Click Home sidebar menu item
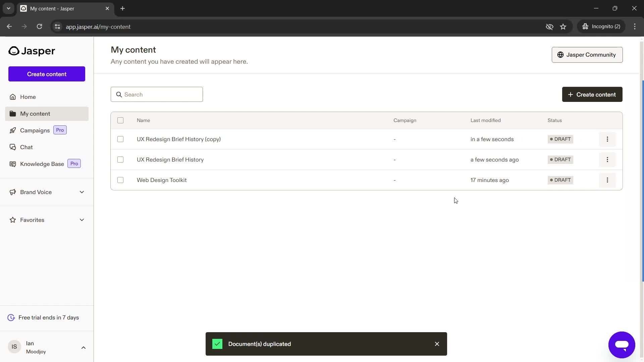This screenshot has width=644, height=362. click(x=28, y=97)
